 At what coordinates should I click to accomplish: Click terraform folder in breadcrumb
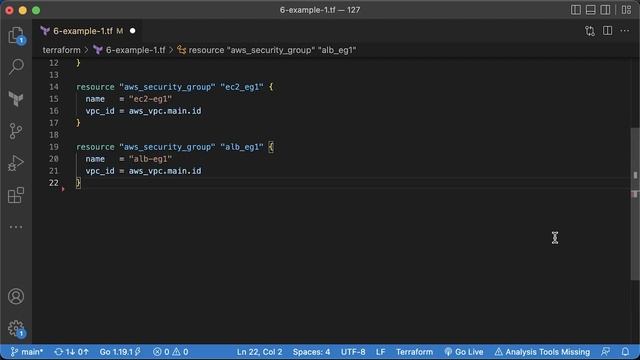(62, 50)
